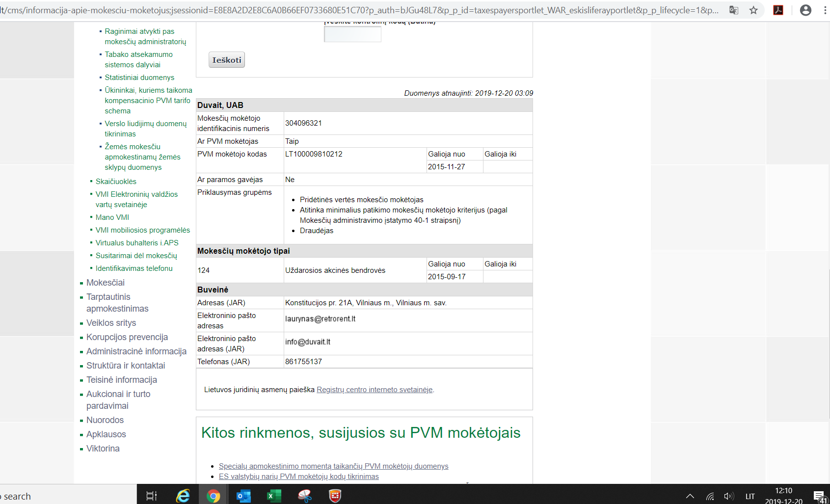Click the Google Translate icon in address bar
Image resolution: width=830 pixels, height=504 pixels.
734,10
